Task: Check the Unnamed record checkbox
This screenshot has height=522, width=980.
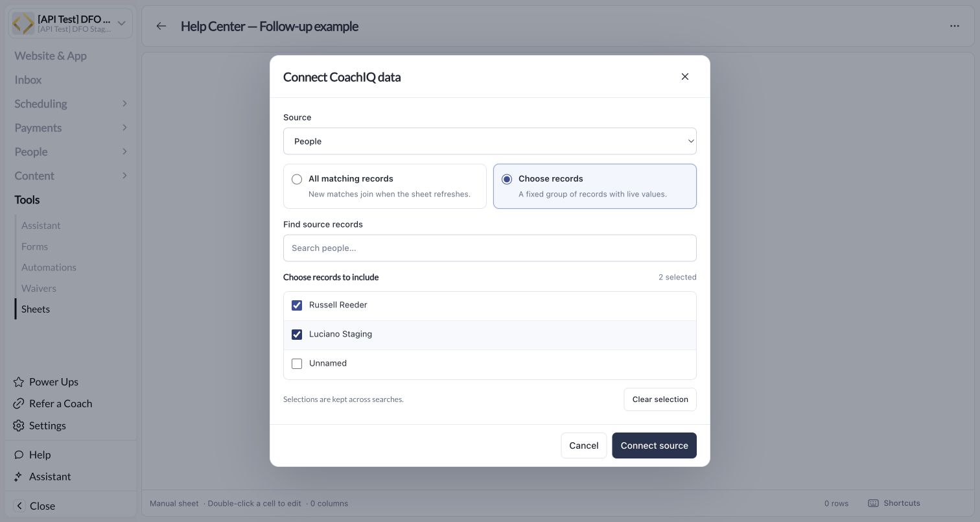Action: coord(297,364)
